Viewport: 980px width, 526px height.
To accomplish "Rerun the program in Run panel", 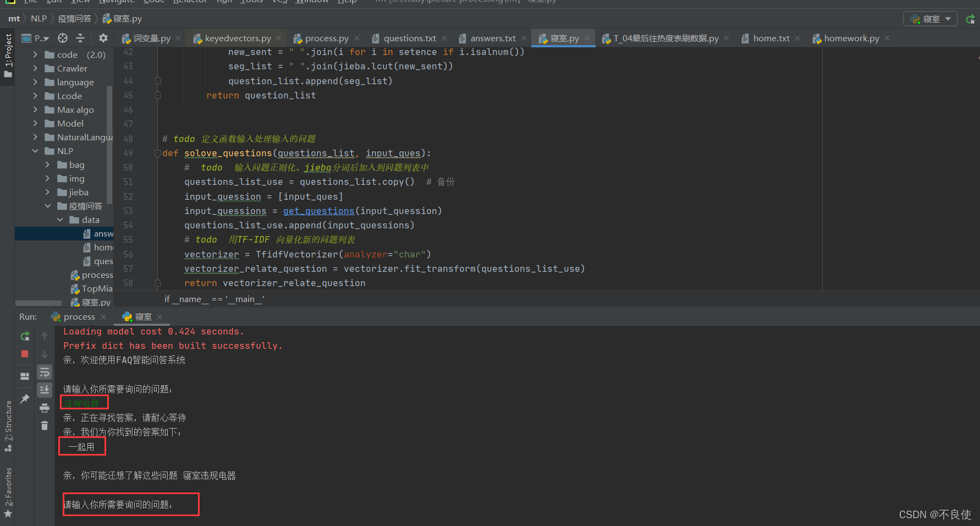I will point(25,336).
